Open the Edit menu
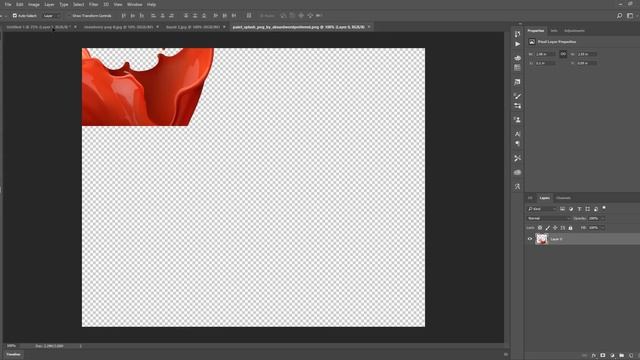 20,4
